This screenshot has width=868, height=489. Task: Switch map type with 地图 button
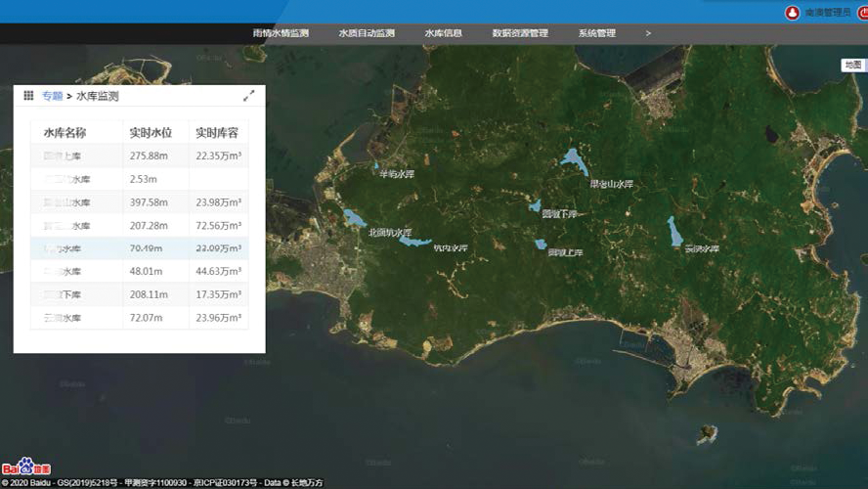(852, 65)
